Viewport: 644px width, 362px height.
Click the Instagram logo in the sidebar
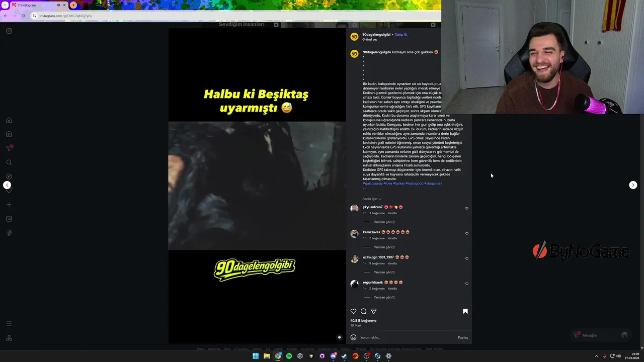(9, 31)
